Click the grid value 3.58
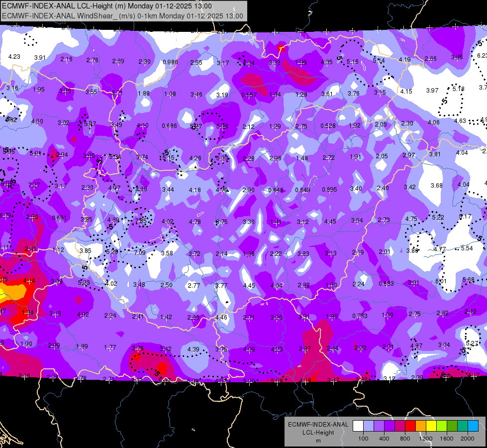This screenshot has width=487, height=448. click(x=167, y=253)
